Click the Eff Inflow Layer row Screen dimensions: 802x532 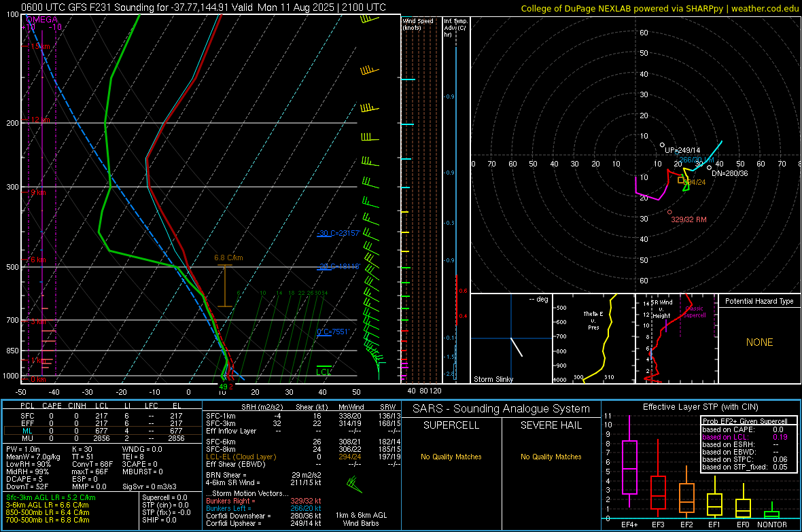click(x=303, y=431)
